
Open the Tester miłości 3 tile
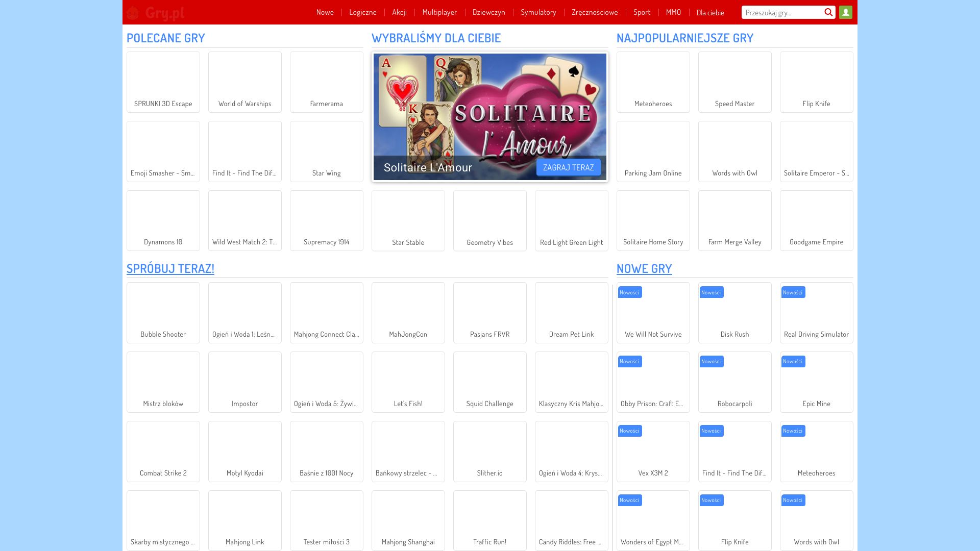327,520
